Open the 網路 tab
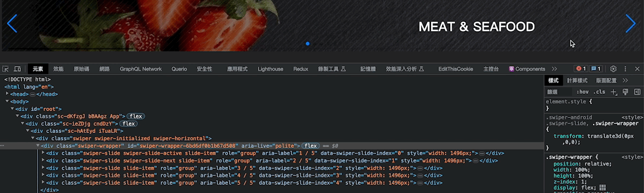 point(105,69)
